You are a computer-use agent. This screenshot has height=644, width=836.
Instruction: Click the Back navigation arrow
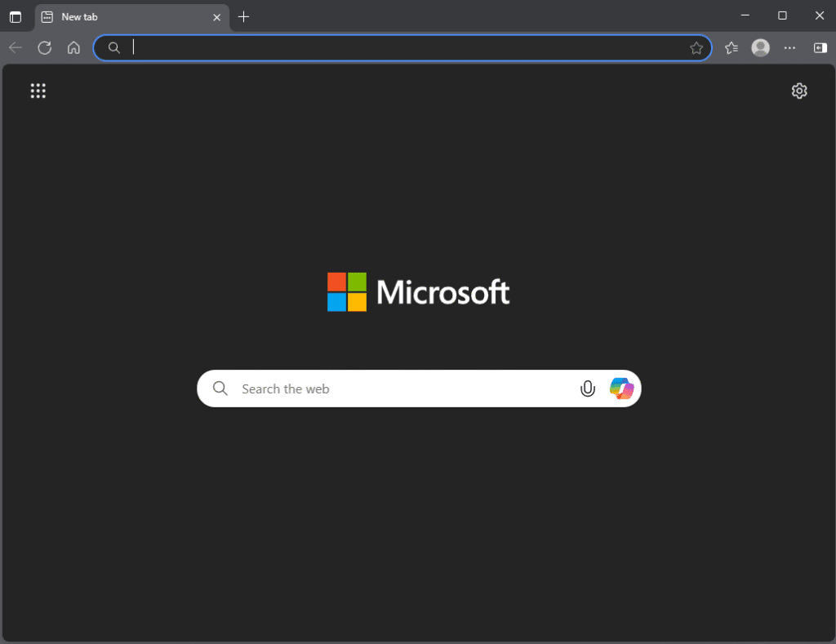click(16, 48)
